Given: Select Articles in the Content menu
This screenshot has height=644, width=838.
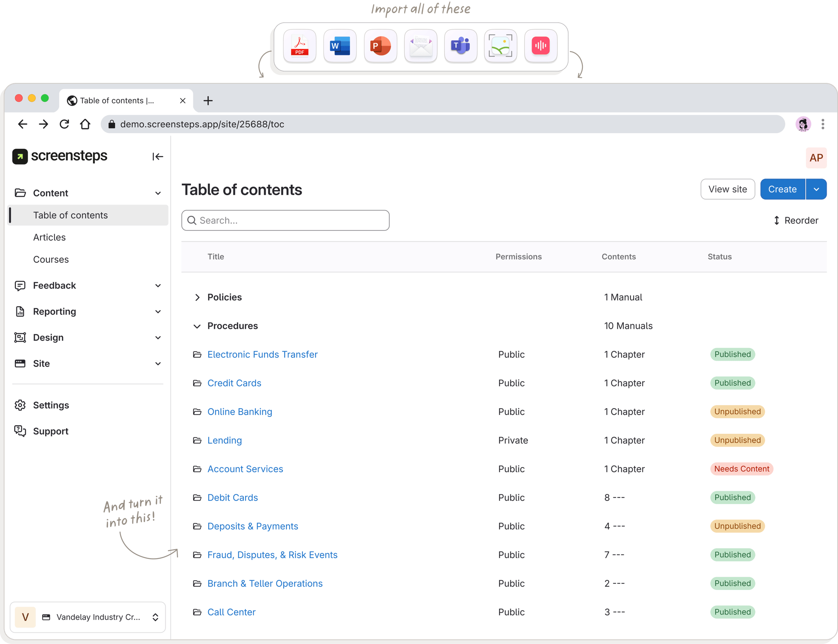Looking at the screenshot, I should pos(49,237).
